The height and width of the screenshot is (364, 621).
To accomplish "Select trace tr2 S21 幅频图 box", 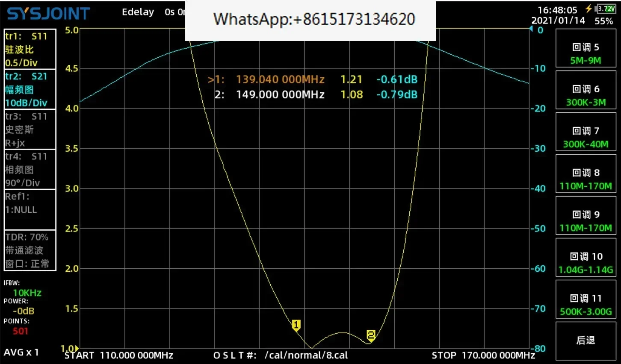I will (x=30, y=89).
